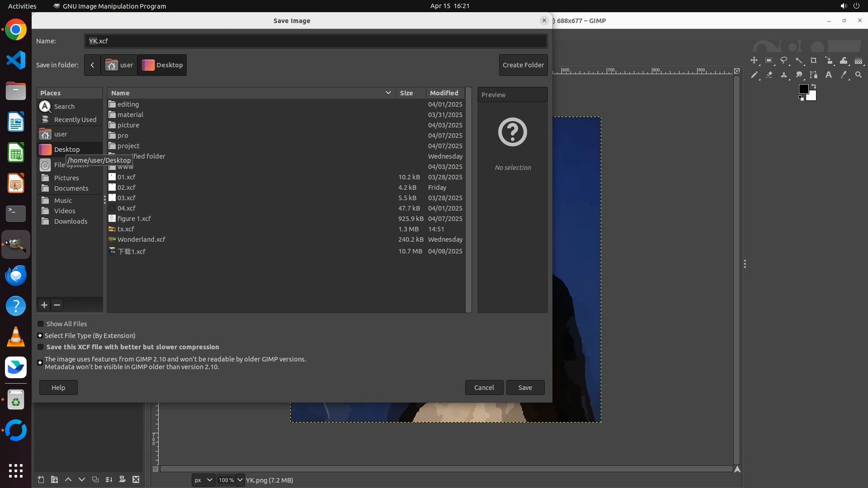Click the Save button

point(525,388)
